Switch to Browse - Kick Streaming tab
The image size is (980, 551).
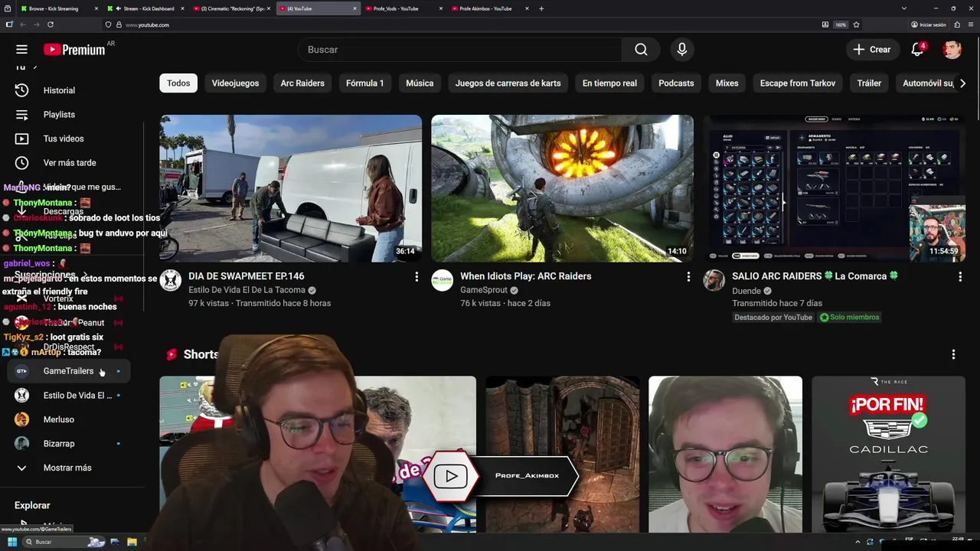click(59, 8)
